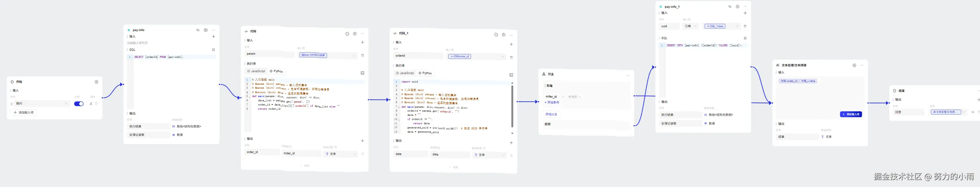
Task: Collapse the 代码 node with 收起
Action: point(305,166)
